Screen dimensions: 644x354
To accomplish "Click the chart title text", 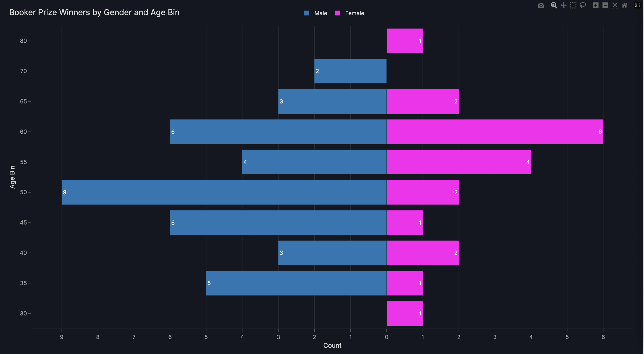I will point(94,12).
